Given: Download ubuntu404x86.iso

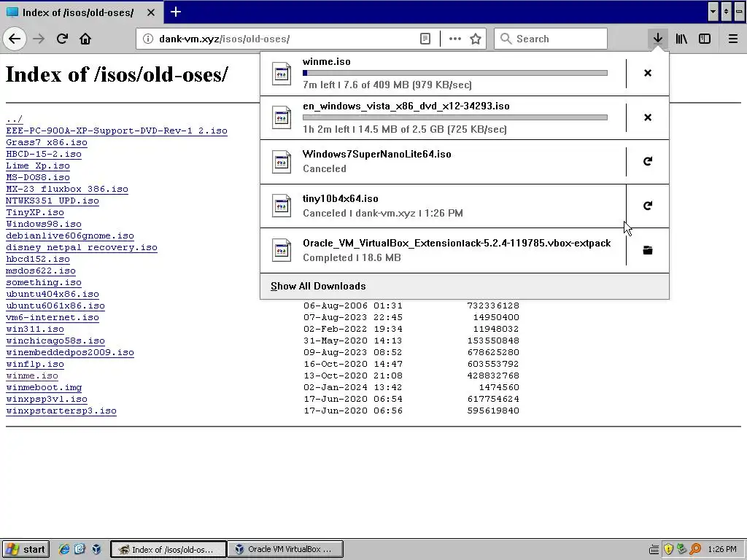Looking at the screenshot, I should point(53,294).
